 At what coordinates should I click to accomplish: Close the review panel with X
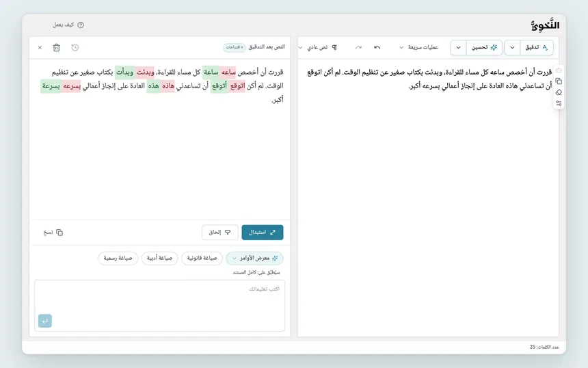tap(40, 48)
